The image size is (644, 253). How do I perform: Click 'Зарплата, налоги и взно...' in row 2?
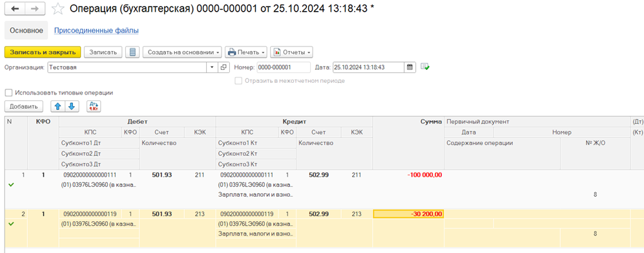coord(255,234)
